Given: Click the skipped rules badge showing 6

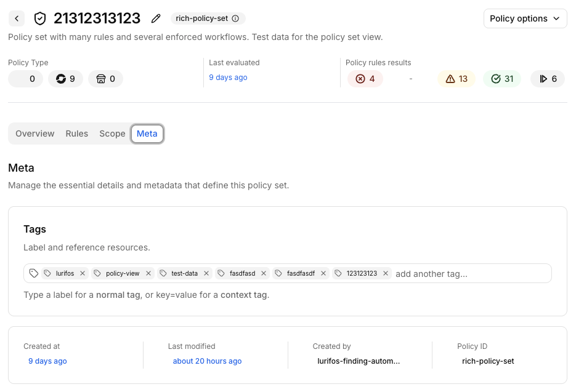Looking at the screenshot, I should point(547,79).
